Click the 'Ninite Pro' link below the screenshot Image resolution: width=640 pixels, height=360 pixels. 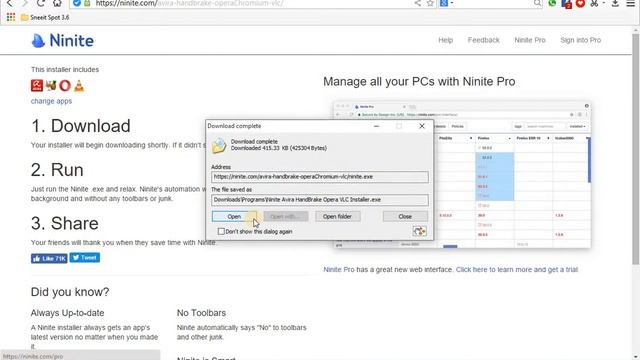339,269
